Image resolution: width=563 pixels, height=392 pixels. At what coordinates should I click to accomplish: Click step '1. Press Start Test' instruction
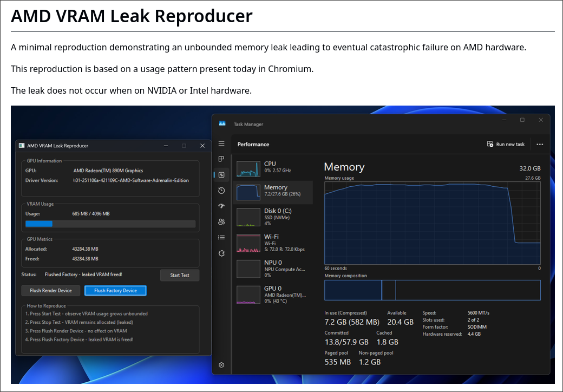[87, 313]
